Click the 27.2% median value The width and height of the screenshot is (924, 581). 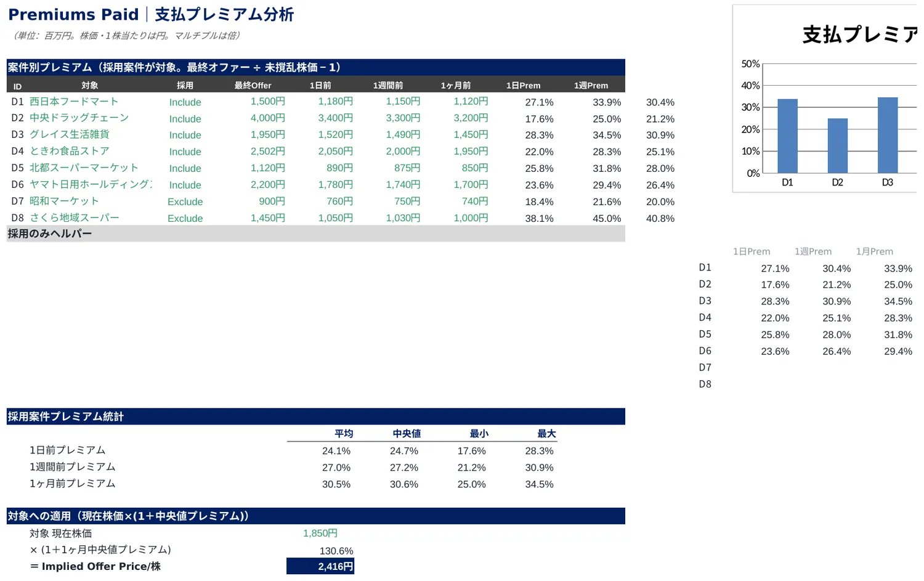404,468
